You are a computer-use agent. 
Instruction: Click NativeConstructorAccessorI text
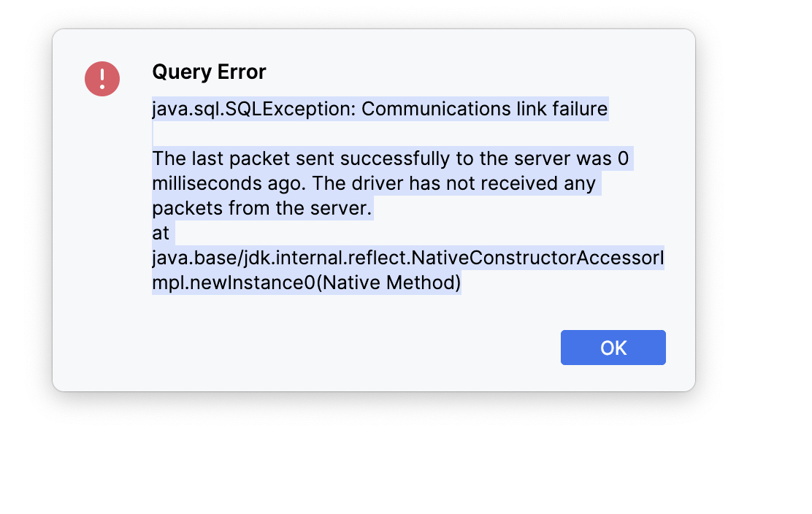pos(537,258)
